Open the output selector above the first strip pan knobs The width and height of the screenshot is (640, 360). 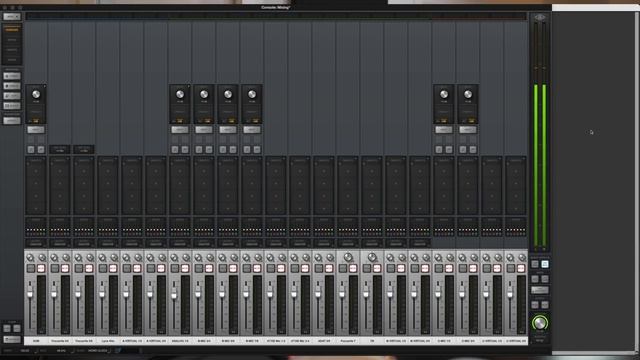pos(36,244)
